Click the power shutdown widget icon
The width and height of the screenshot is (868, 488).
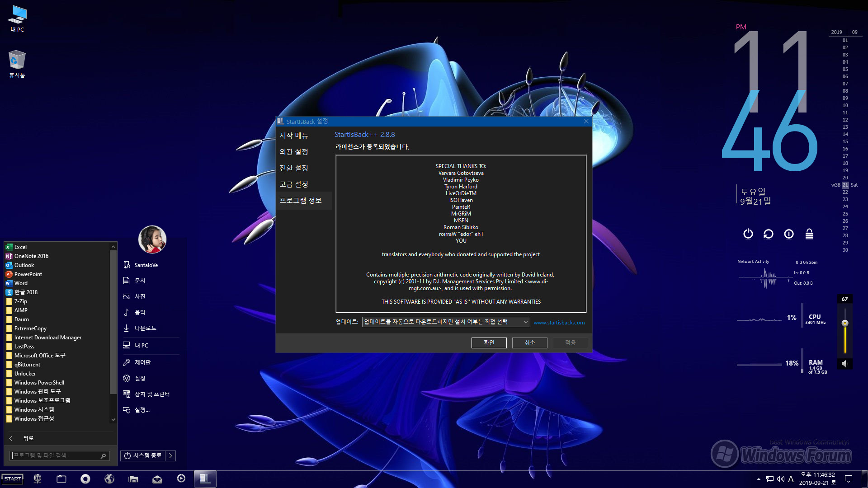click(748, 234)
